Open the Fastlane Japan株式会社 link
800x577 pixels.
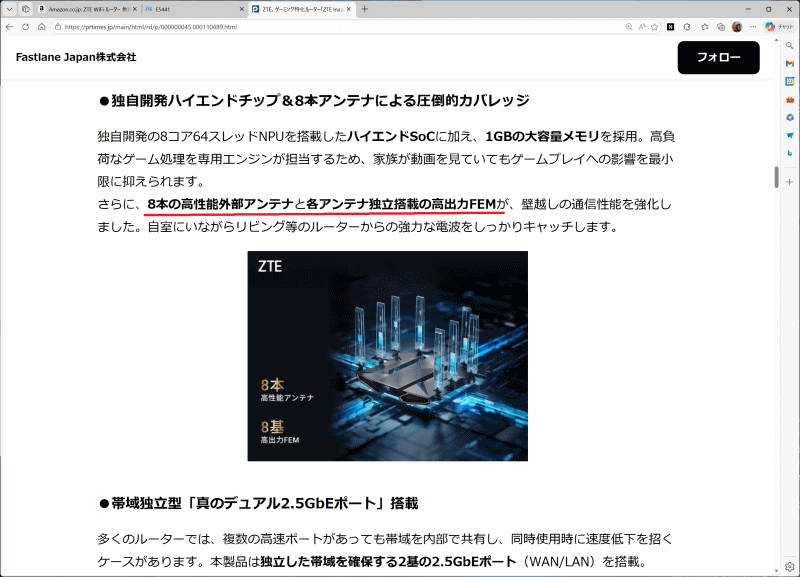(74, 59)
